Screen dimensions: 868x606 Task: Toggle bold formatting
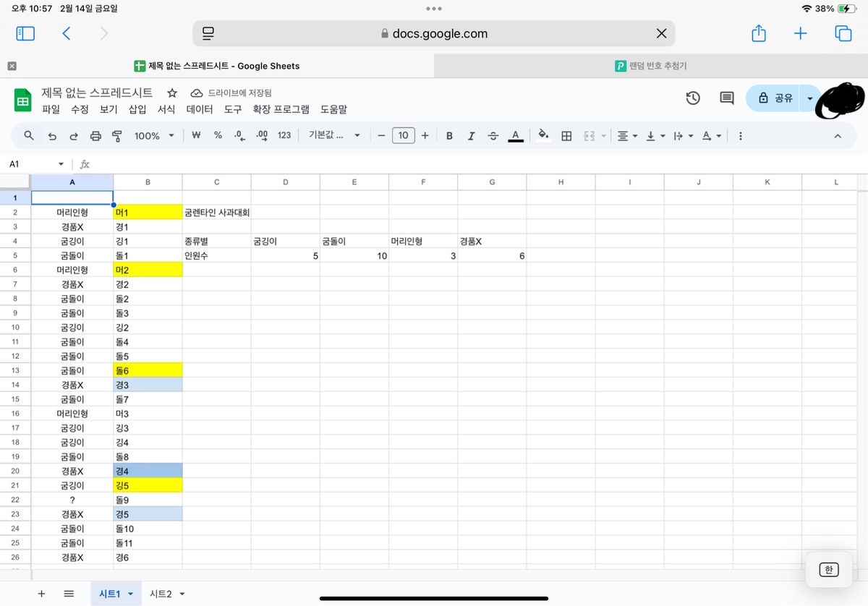(449, 136)
